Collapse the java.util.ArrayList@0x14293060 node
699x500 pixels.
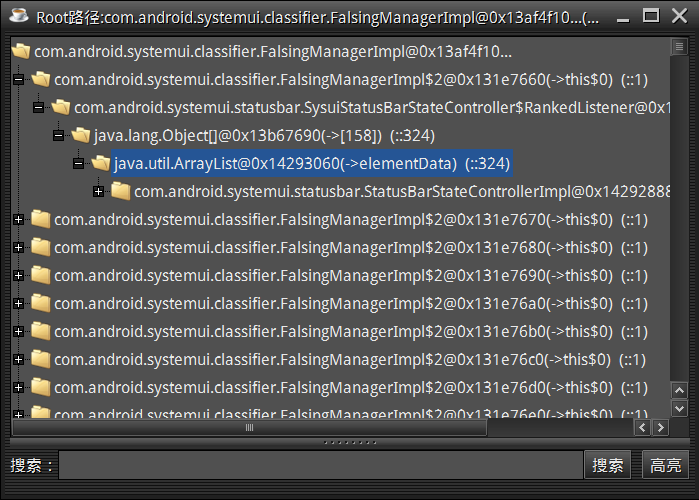click(78, 164)
